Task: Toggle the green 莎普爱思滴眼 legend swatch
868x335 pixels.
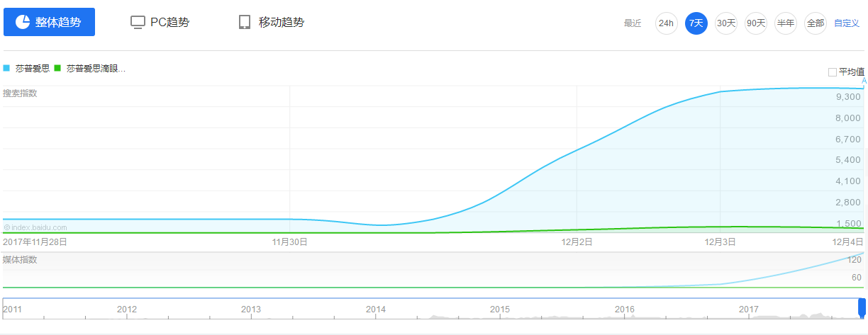Action: [57, 68]
